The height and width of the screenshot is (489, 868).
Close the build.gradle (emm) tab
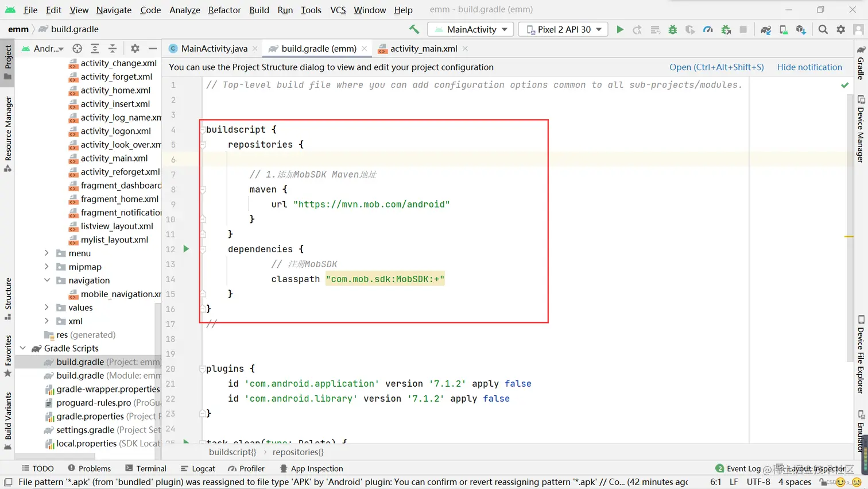[365, 49]
